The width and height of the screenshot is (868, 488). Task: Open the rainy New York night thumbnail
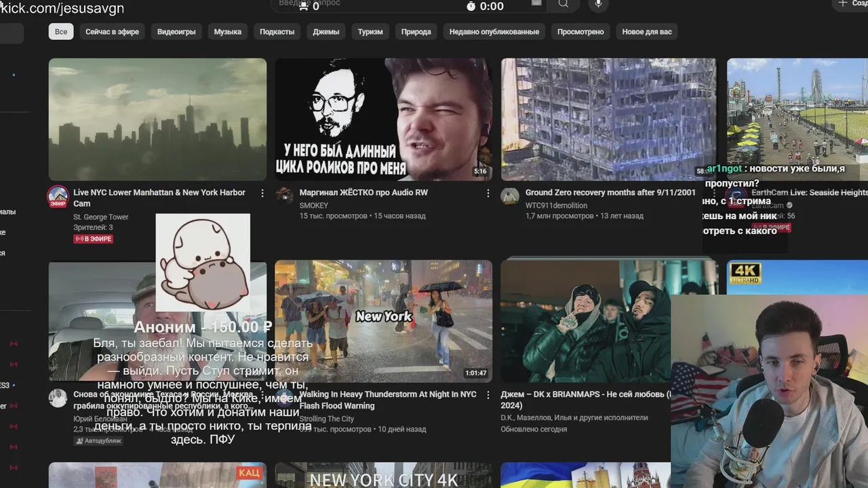point(384,321)
